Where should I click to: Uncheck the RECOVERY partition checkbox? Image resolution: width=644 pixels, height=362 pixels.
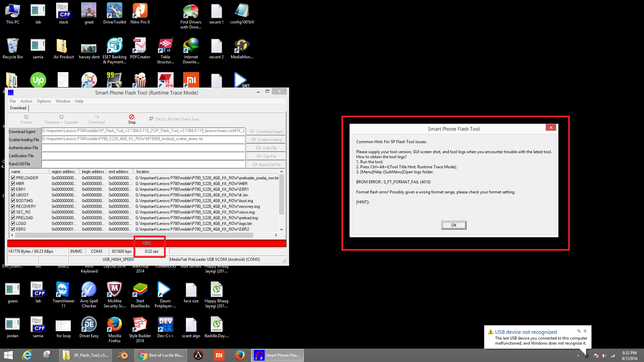pyautogui.click(x=13, y=206)
